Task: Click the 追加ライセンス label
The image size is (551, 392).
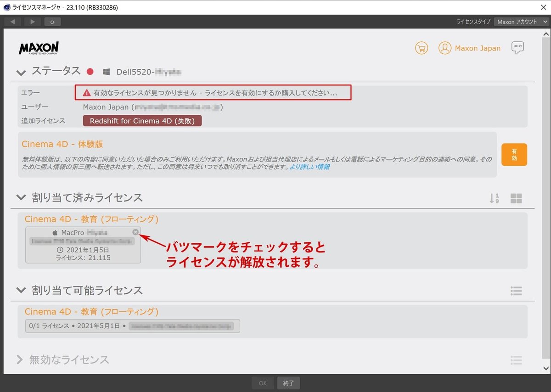Action: pos(43,121)
